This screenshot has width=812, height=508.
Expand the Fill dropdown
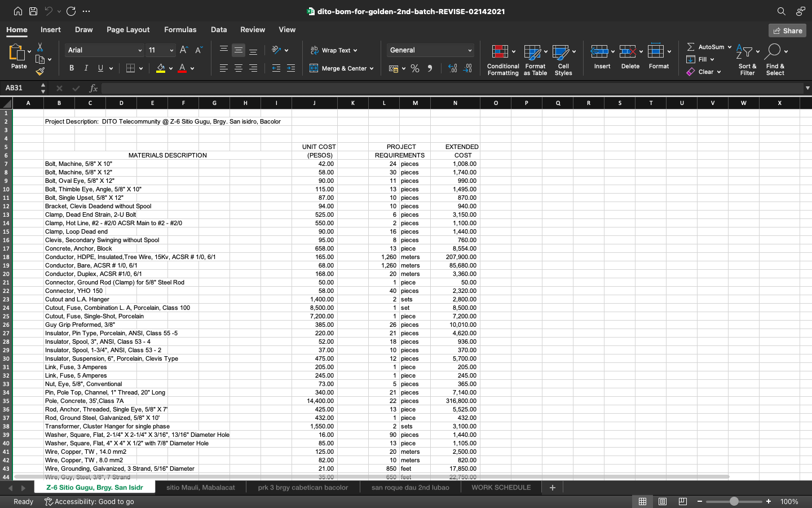(x=712, y=59)
